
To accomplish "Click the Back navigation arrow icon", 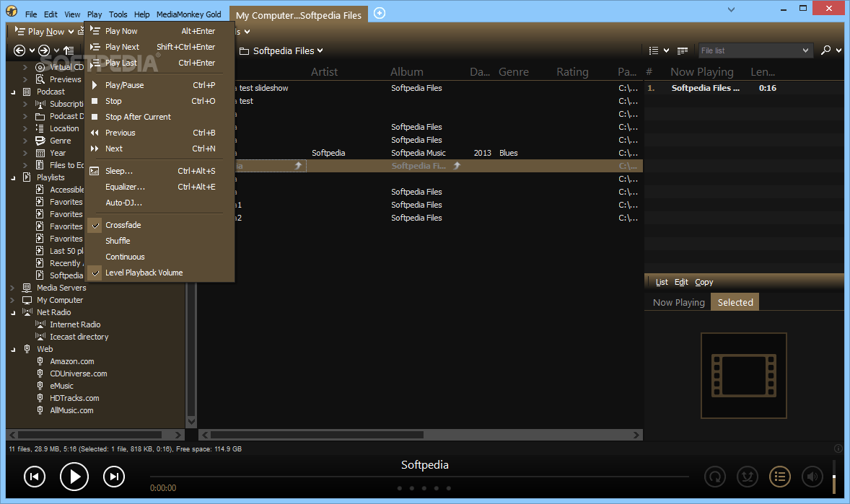I will click(x=19, y=50).
